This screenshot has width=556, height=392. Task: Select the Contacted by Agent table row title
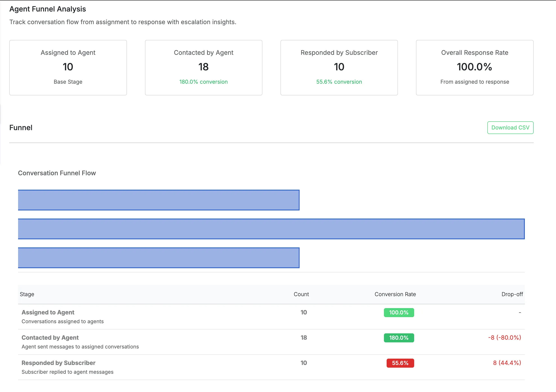pos(50,337)
